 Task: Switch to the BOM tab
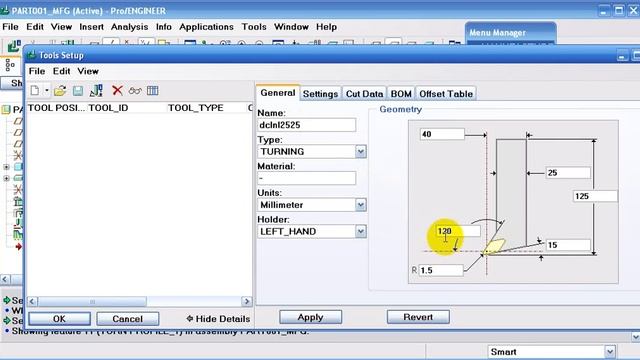[x=401, y=94]
